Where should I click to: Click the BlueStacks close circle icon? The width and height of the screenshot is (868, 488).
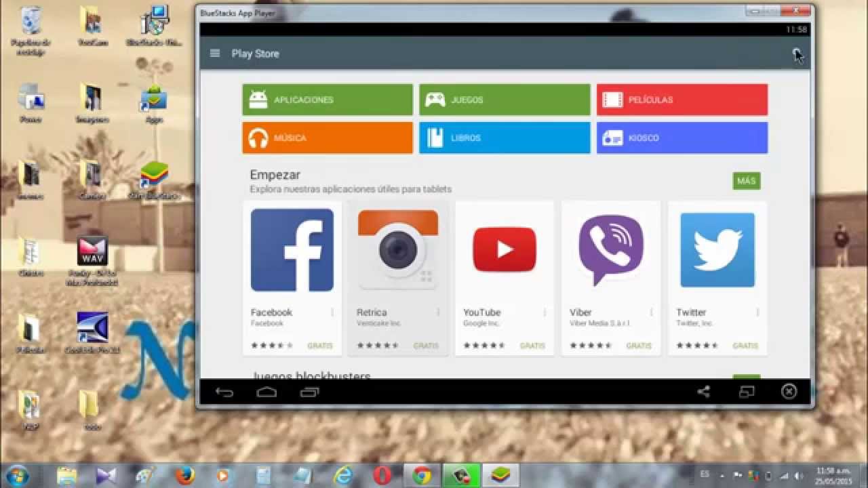(x=789, y=391)
